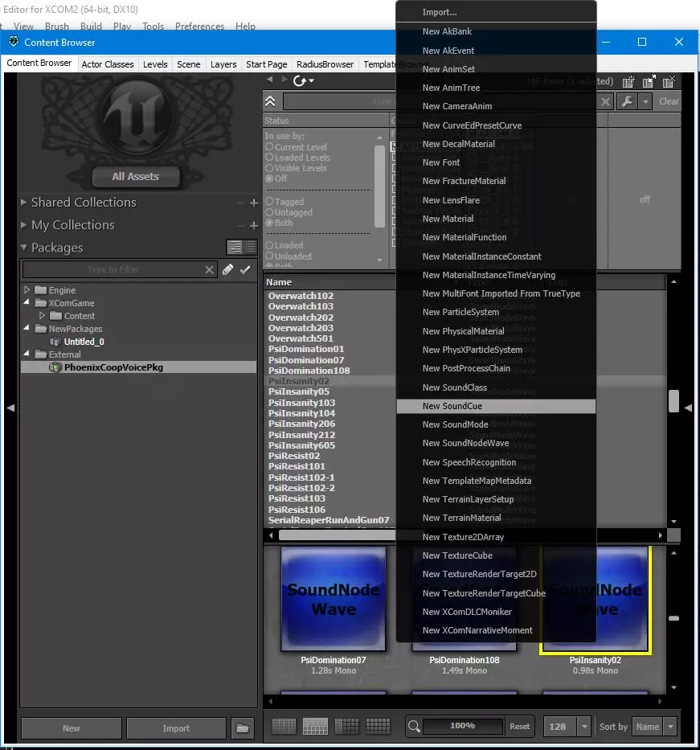This screenshot has height=750, width=700.
Task: Select the Off in-use radio option
Action: point(269,178)
